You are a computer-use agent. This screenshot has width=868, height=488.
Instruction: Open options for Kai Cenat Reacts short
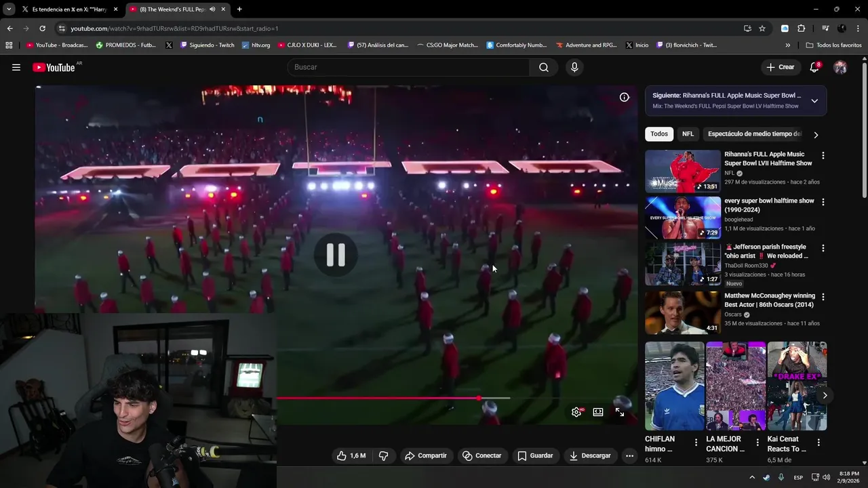pyautogui.click(x=818, y=442)
